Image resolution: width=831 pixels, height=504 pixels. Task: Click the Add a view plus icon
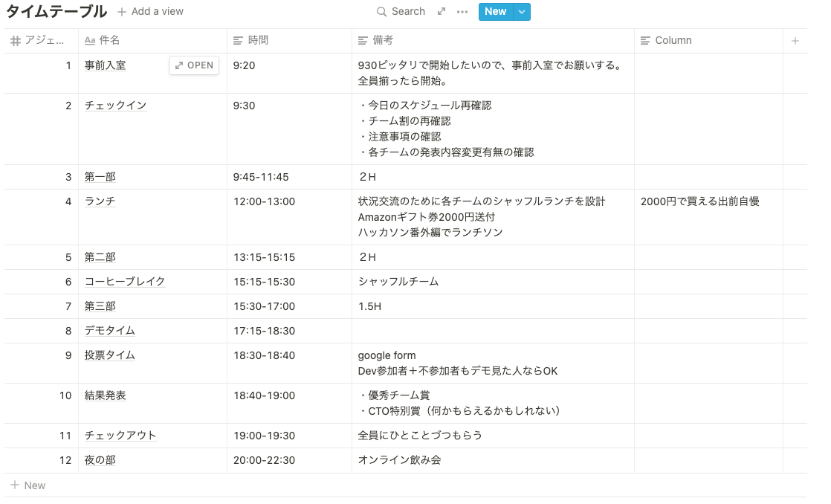tap(122, 12)
